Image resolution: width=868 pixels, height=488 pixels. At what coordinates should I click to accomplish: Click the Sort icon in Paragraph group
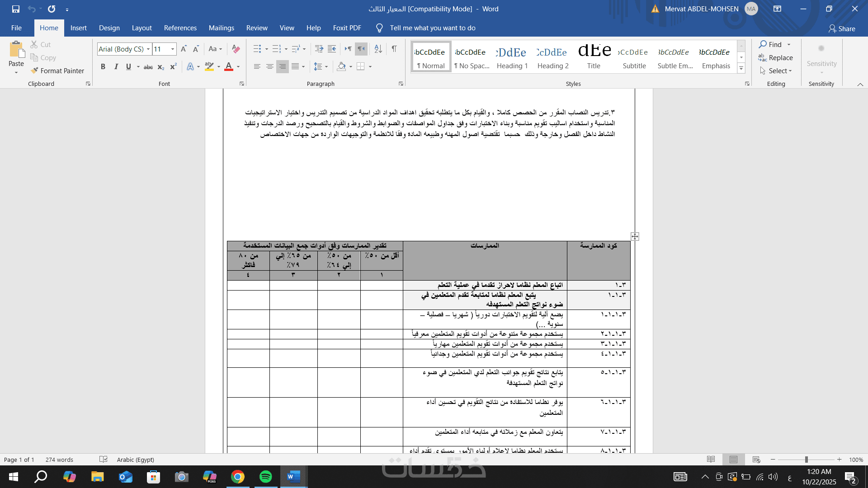tap(378, 49)
